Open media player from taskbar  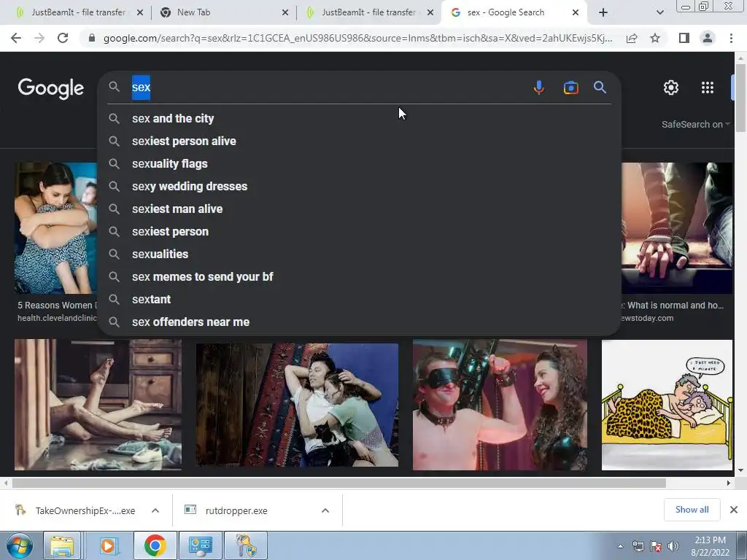pos(108,545)
